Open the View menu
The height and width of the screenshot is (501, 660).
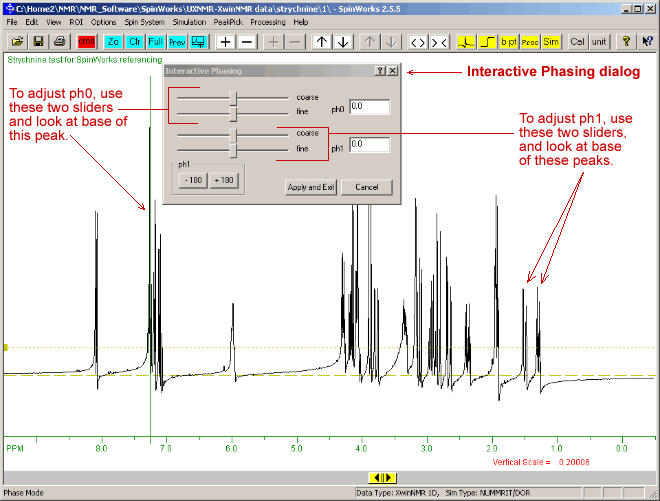click(x=53, y=22)
